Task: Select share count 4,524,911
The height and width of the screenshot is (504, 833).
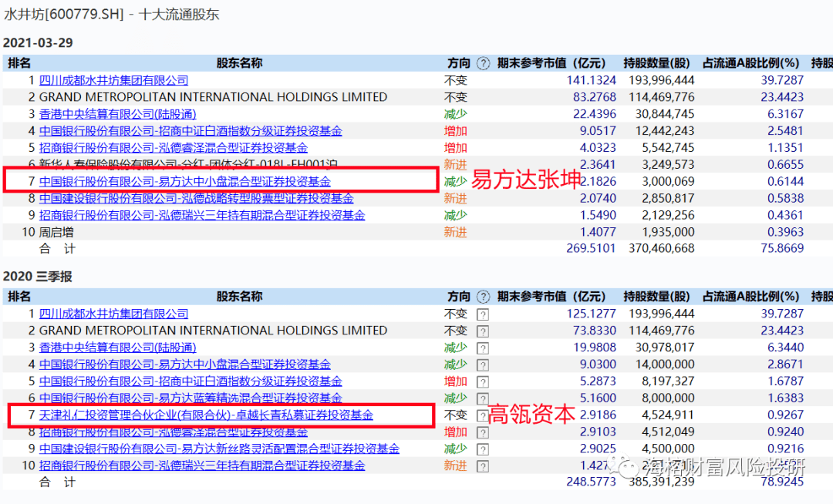Action: pyautogui.click(x=668, y=415)
